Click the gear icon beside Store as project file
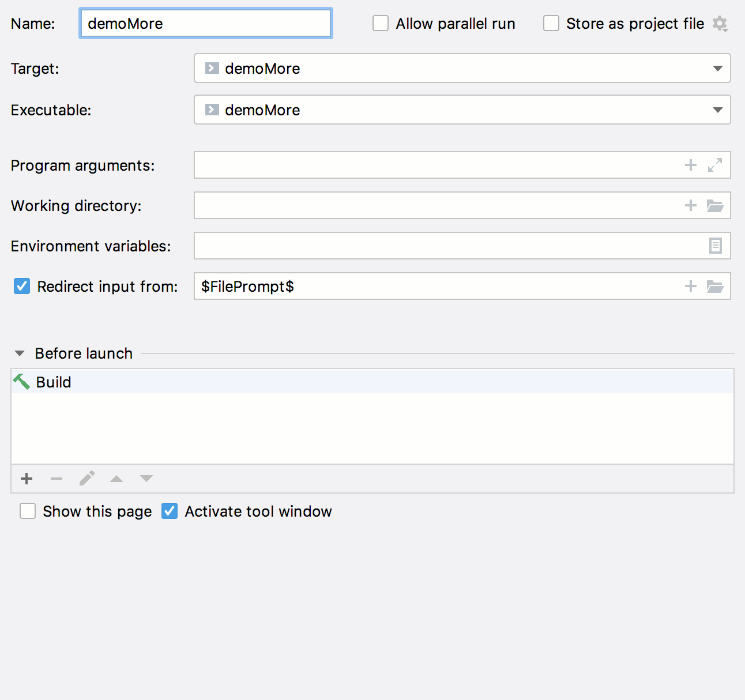Viewport: 745px width, 700px height. [x=720, y=24]
